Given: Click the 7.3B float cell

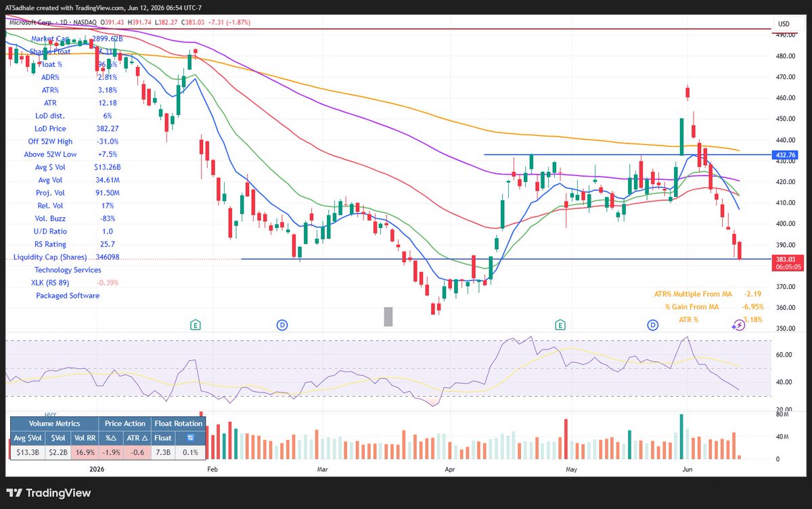Looking at the screenshot, I should click(162, 451).
